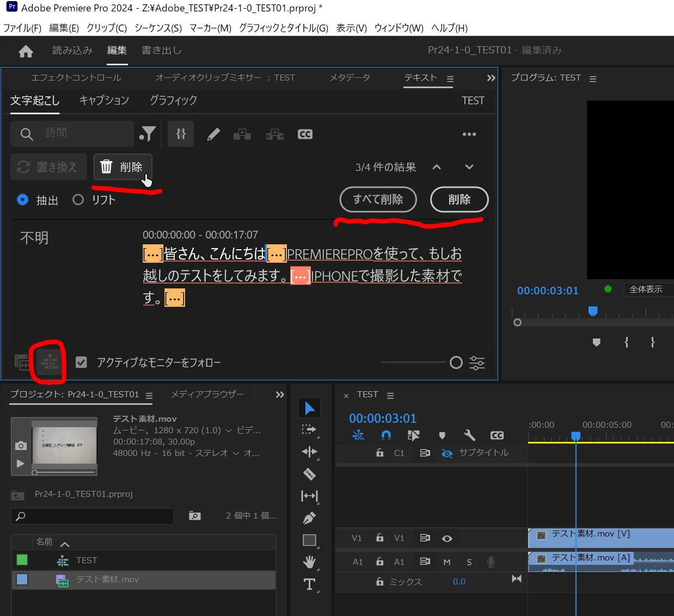Select the Track Select Forward tool
Screen dimensions: 674x616
[x=309, y=430]
